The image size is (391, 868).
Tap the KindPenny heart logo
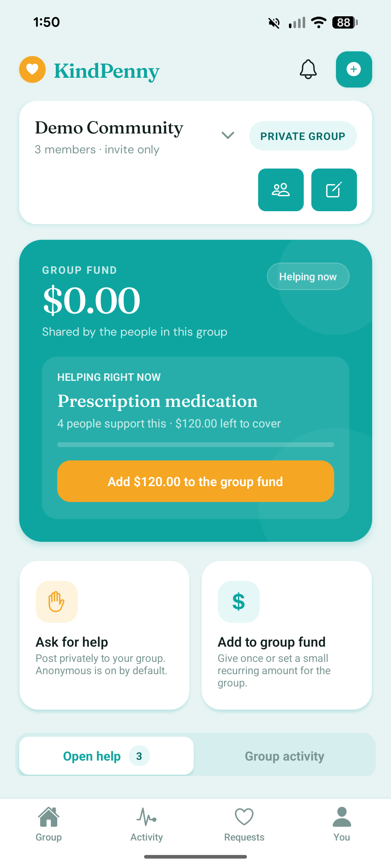click(x=33, y=69)
